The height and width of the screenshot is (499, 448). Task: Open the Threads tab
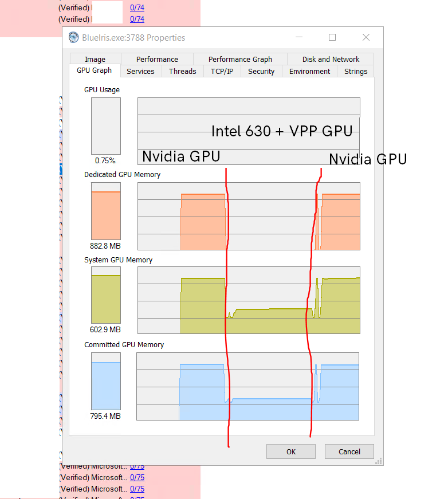click(x=182, y=71)
